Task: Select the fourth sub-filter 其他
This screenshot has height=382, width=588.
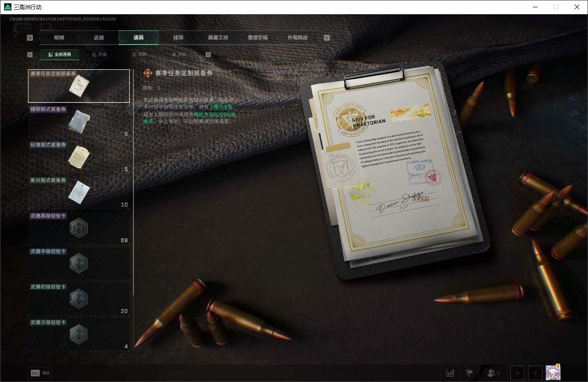Action: [179, 54]
